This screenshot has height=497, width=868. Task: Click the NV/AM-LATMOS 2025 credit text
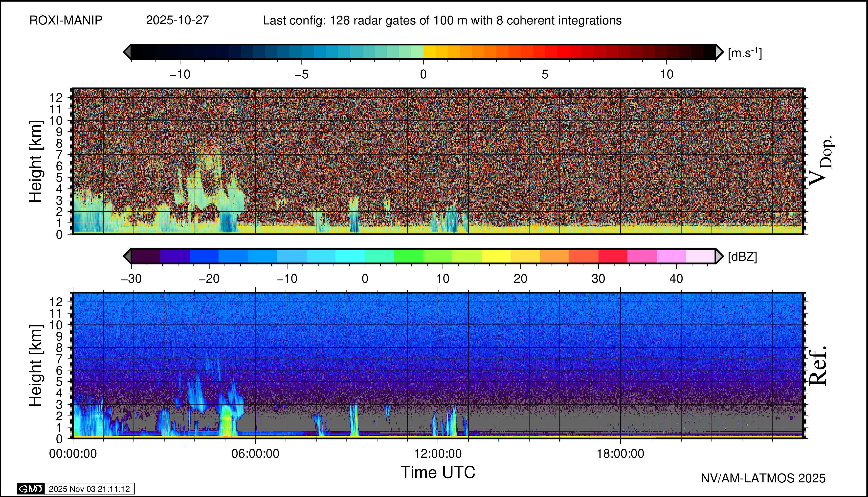coord(763,478)
